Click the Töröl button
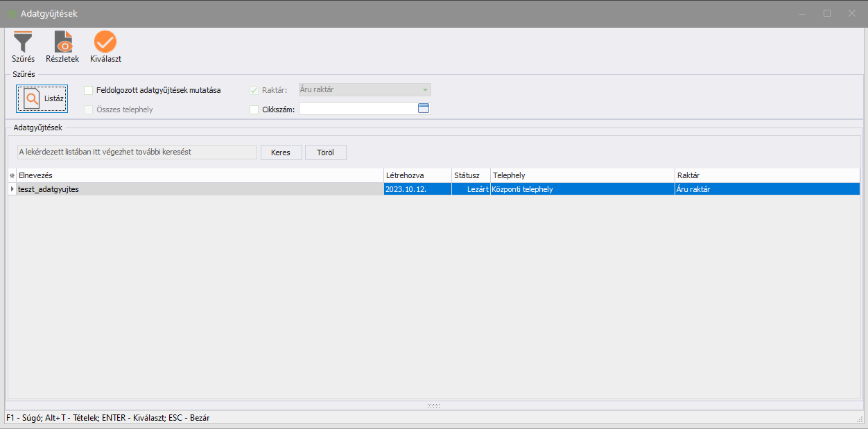Viewport: 868px width, 429px height. click(x=325, y=152)
